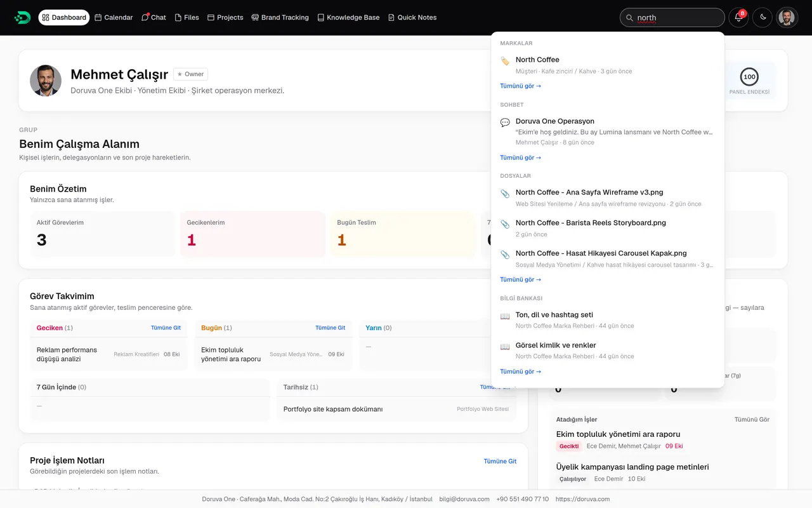Open the Dashboard tab

point(64,18)
